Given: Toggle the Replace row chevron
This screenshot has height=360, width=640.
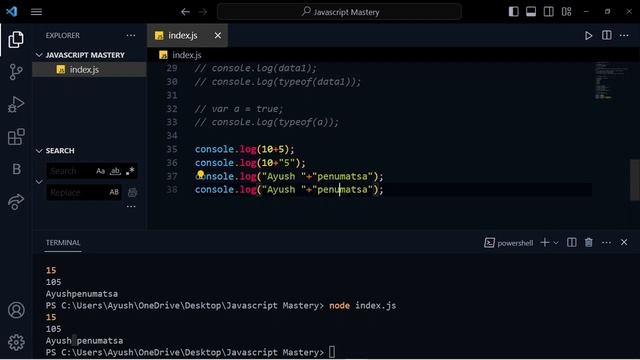Looking at the screenshot, I should coord(39,182).
